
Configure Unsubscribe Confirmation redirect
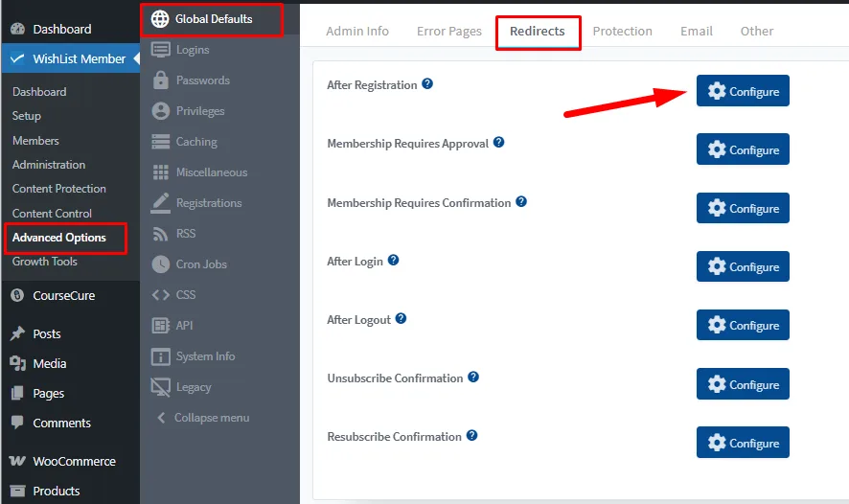[743, 384]
